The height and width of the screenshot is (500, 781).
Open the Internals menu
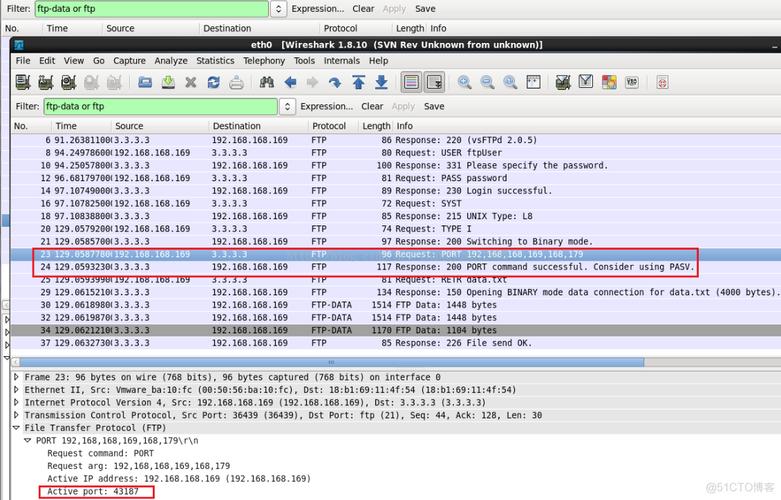coord(342,61)
